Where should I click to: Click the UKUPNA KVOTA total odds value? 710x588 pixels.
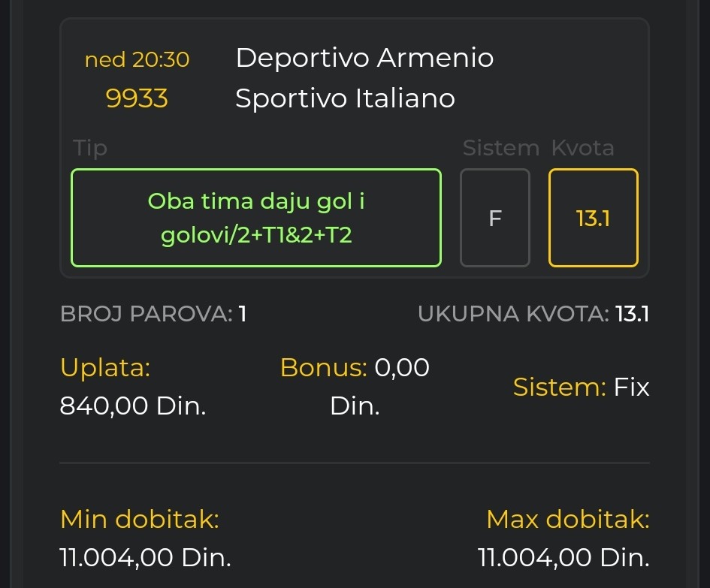631,314
